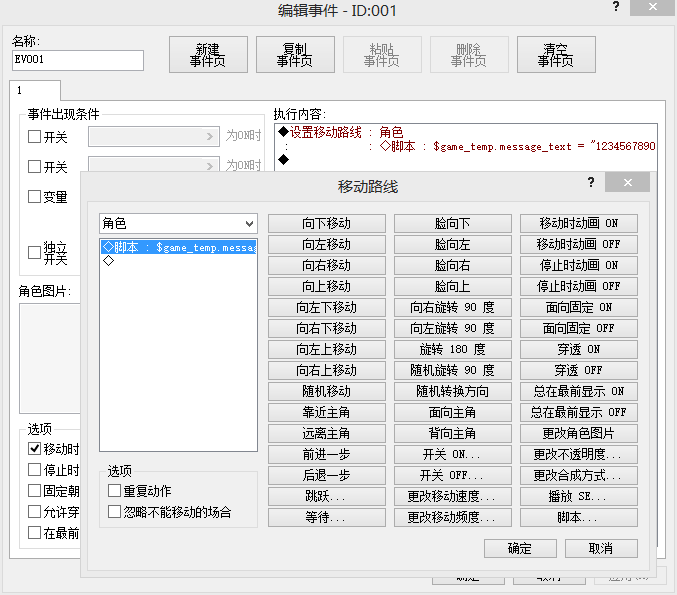Toggle the 独立开关 condition checkbox

click(x=34, y=253)
